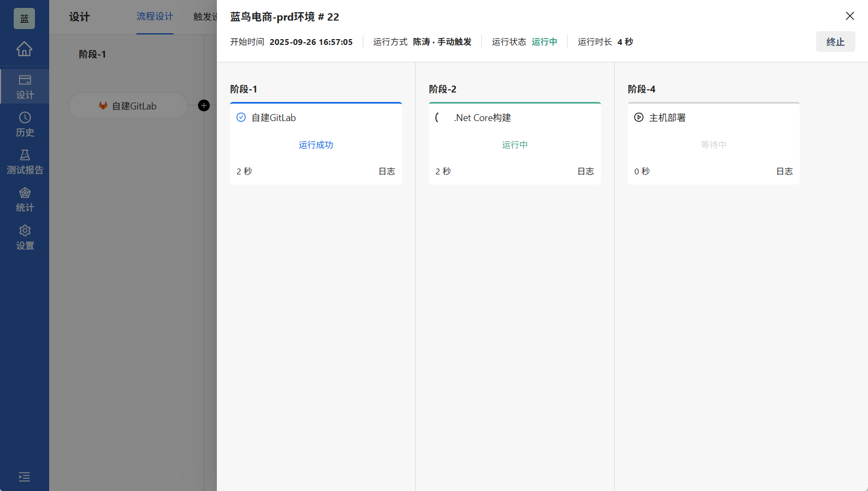This screenshot has width=868, height=491.
Task: Switch to the 触发设置 tab
Action: point(207,17)
